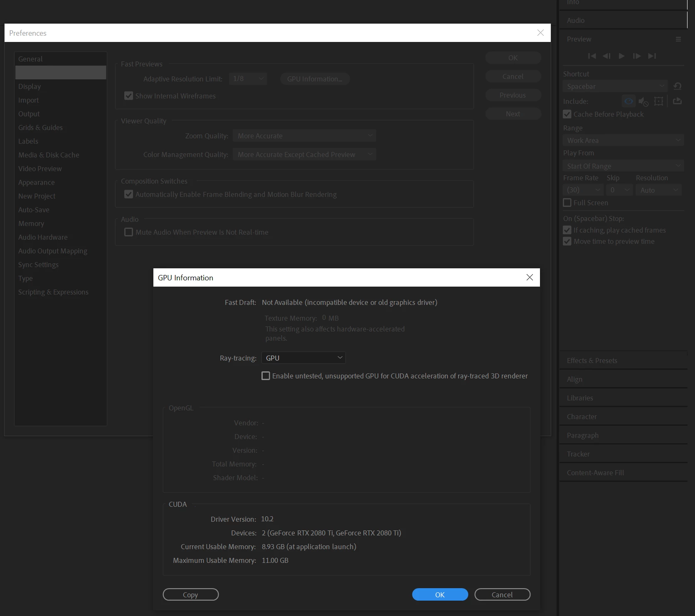Expand the Paragraph panel
Viewport: 695px width, 616px height.
pos(623,435)
